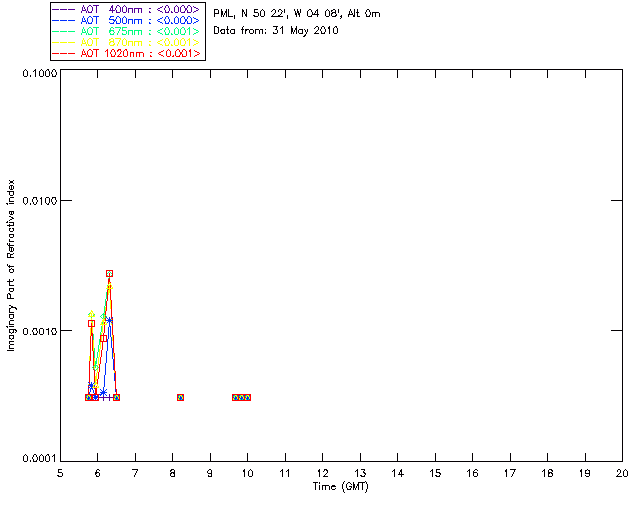Click the Time (GMT) axis label

click(340, 487)
